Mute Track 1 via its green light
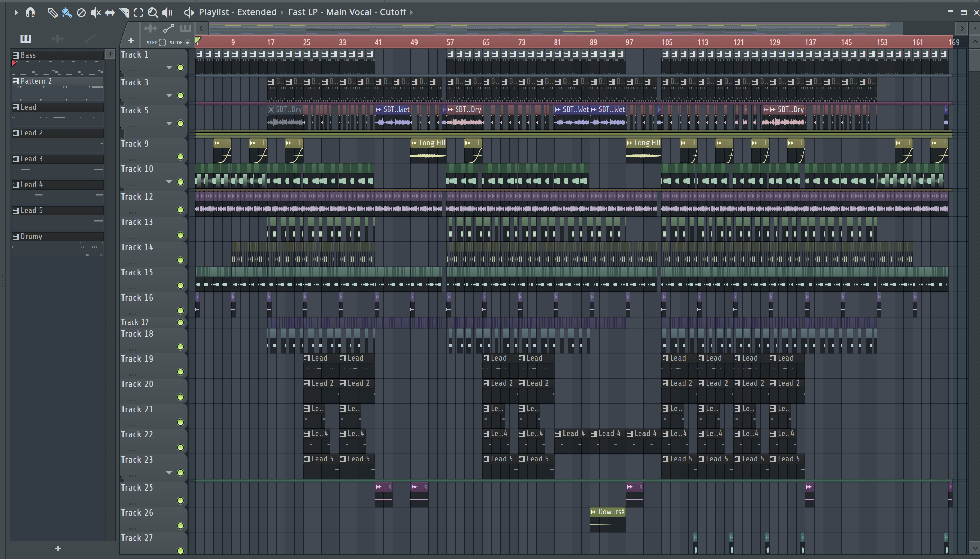The width and height of the screenshot is (980, 559). click(x=180, y=67)
